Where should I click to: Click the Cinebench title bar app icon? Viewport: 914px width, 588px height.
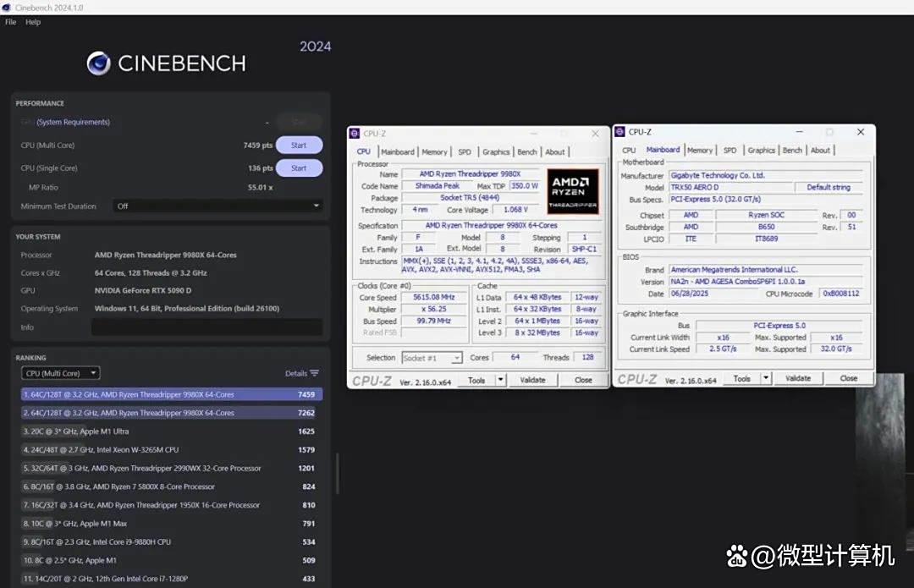tap(7, 8)
